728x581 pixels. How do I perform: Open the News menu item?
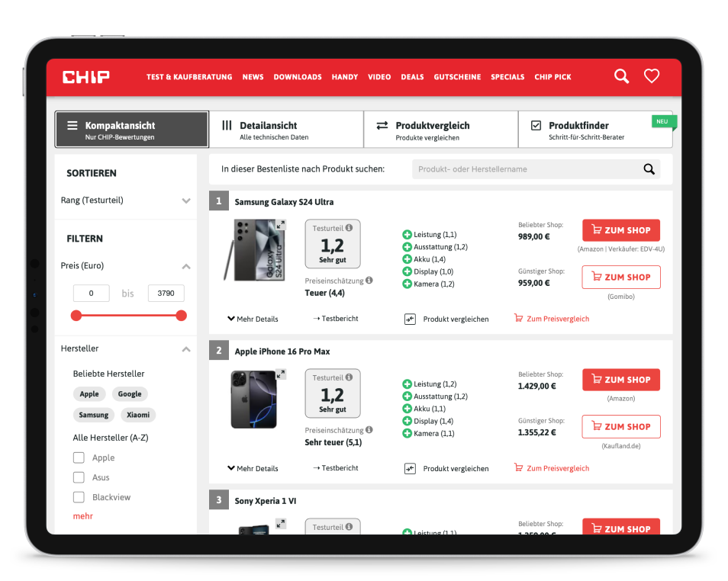[x=253, y=77]
